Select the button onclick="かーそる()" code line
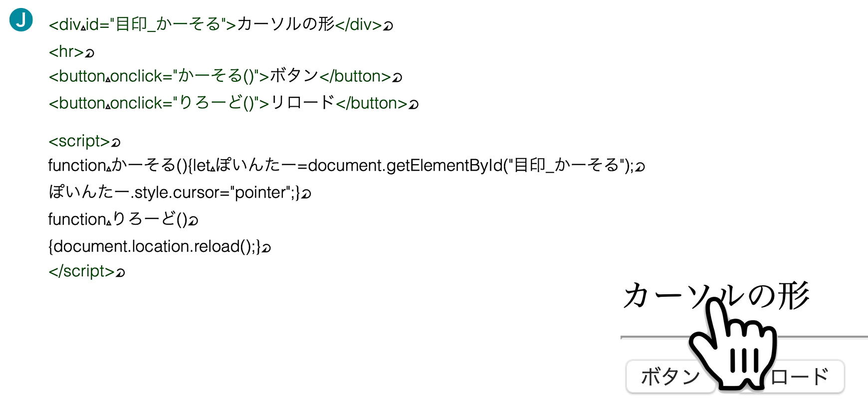 tap(225, 76)
